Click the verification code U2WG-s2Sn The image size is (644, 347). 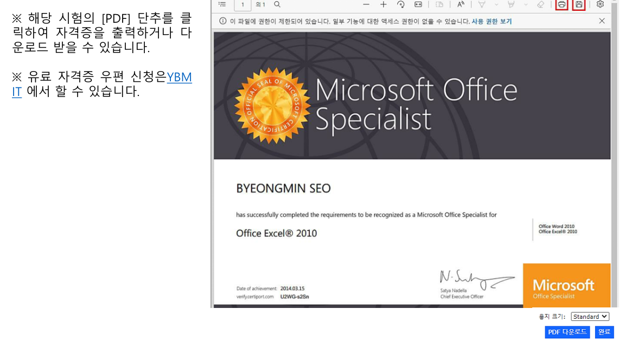[x=295, y=297]
